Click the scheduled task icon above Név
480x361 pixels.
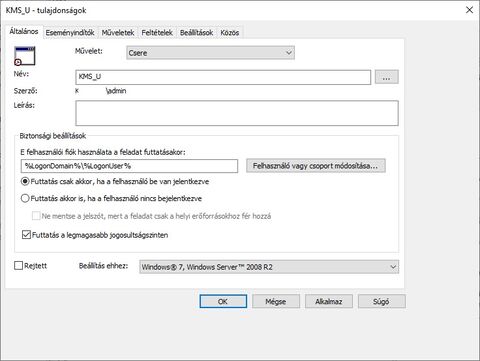click(25, 56)
